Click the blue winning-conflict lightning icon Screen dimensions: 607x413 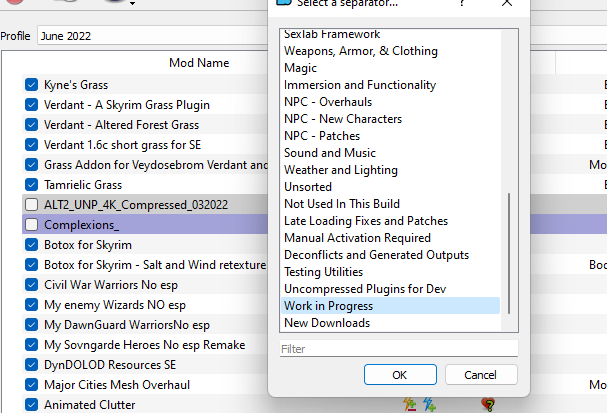click(430, 404)
